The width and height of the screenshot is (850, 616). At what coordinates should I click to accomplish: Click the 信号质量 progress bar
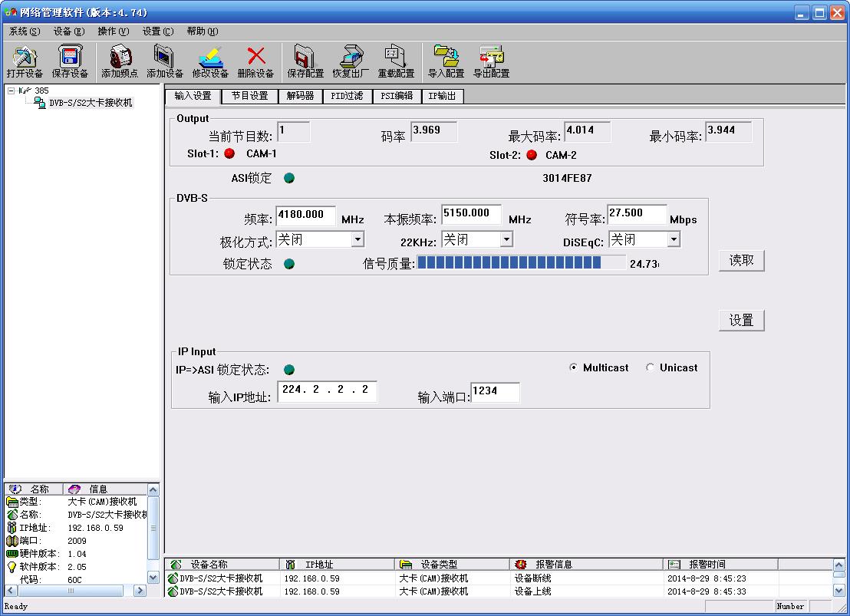pos(521,263)
